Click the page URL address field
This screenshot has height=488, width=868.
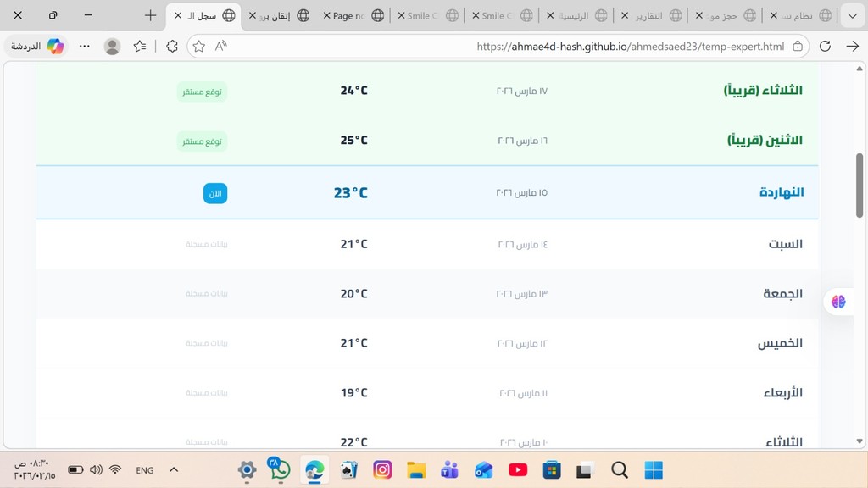point(593,47)
